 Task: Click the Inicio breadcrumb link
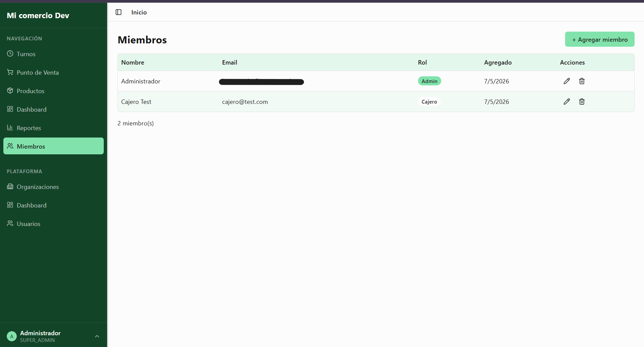point(139,12)
